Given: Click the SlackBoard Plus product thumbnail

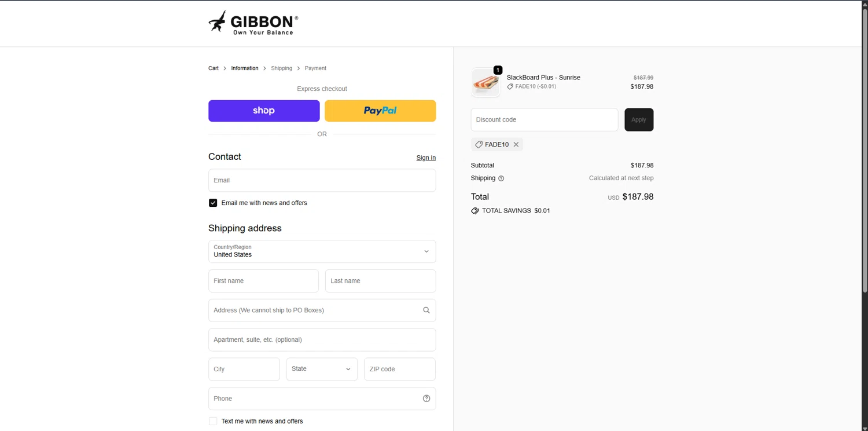Looking at the screenshot, I should (486, 82).
